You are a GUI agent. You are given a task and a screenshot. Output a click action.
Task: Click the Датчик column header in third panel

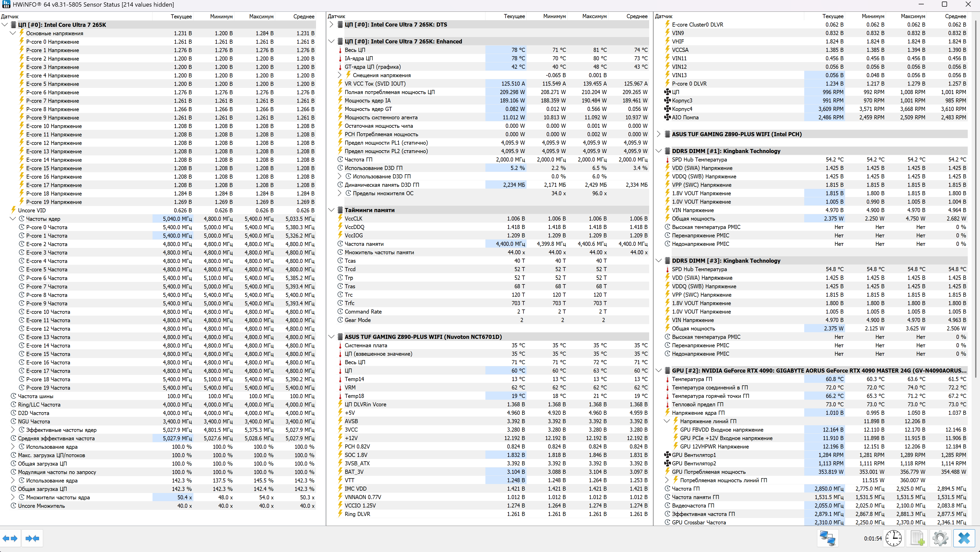[x=664, y=16]
